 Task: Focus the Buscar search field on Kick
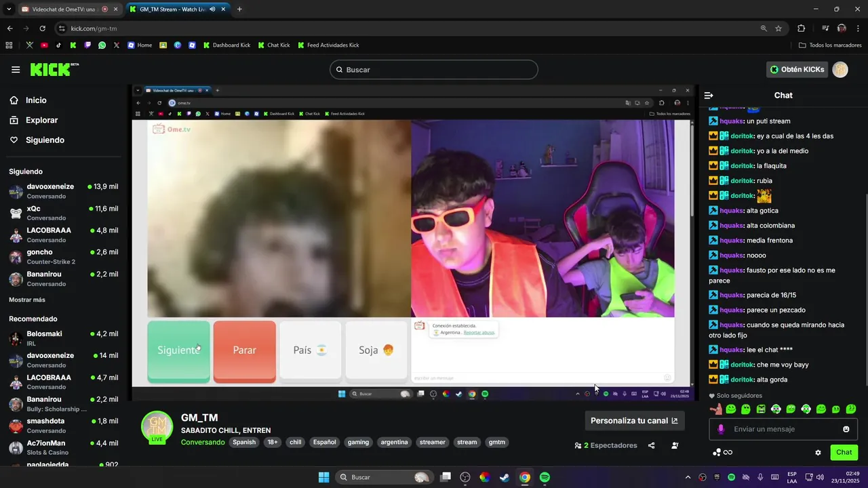pyautogui.click(x=434, y=70)
